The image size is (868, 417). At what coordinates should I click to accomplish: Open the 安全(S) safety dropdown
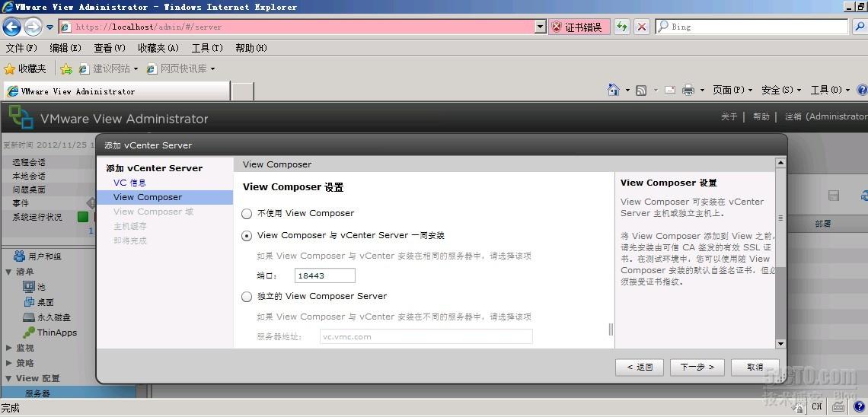[782, 90]
